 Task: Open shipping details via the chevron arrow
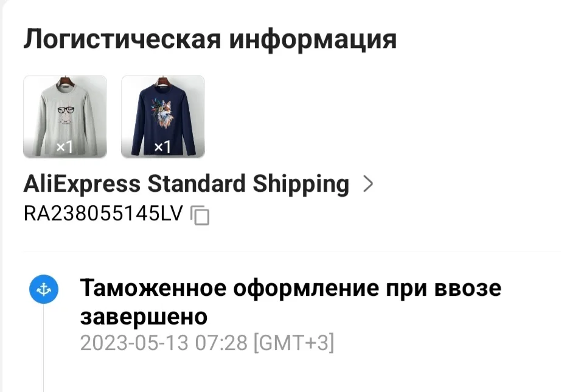click(x=368, y=184)
